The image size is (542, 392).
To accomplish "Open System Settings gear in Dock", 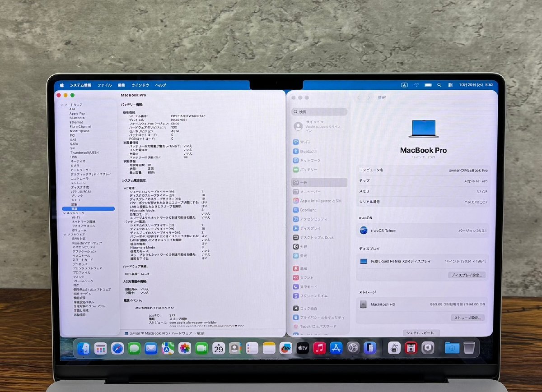I will (x=353, y=348).
